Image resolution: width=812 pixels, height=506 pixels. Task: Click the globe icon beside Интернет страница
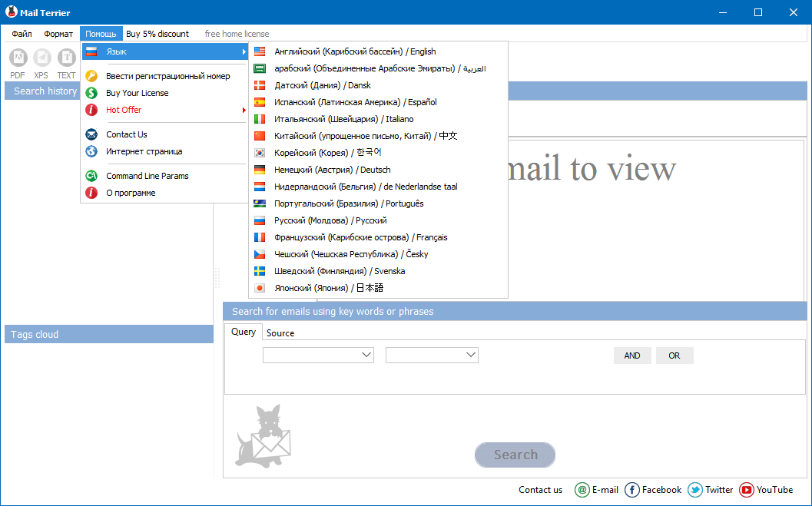[x=91, y=151]
